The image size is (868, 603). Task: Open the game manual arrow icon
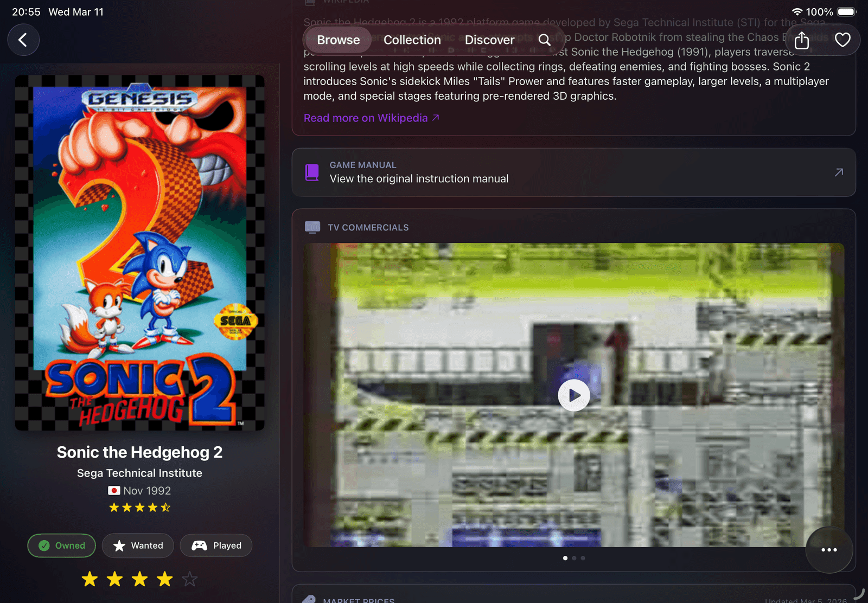click(839, 172)
